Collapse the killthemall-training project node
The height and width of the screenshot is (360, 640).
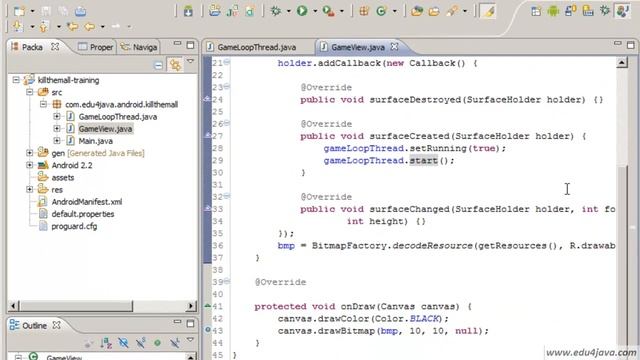tap(16, 80)
